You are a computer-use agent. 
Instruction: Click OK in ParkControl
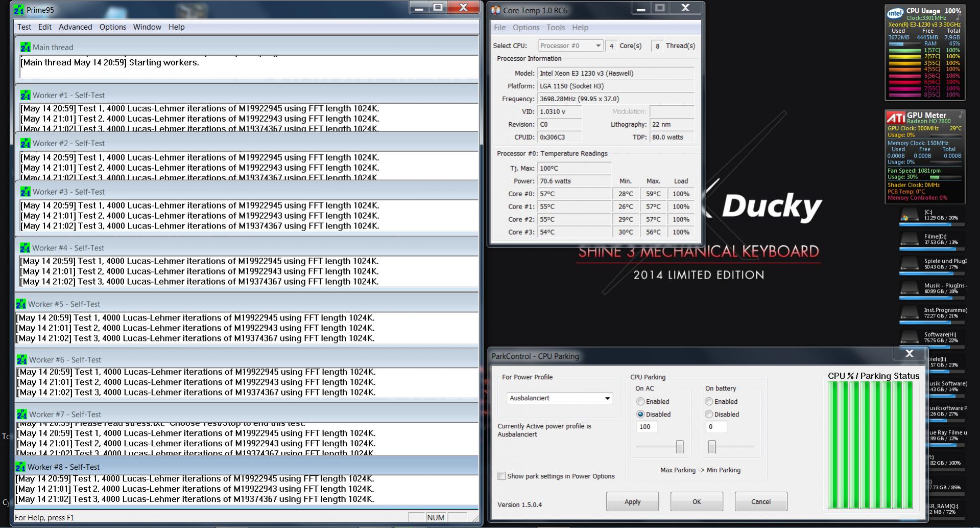[697, 502]
